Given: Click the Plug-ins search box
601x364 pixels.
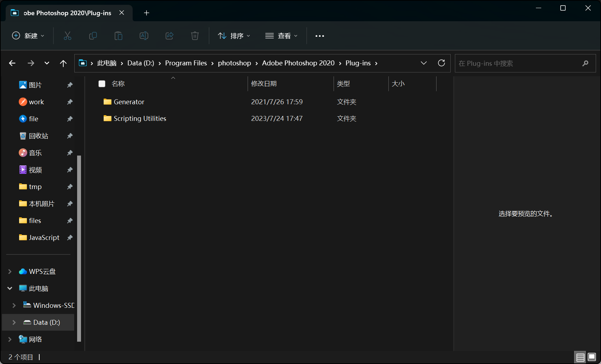Looking at the screenshot, I should tap(518, 63).
